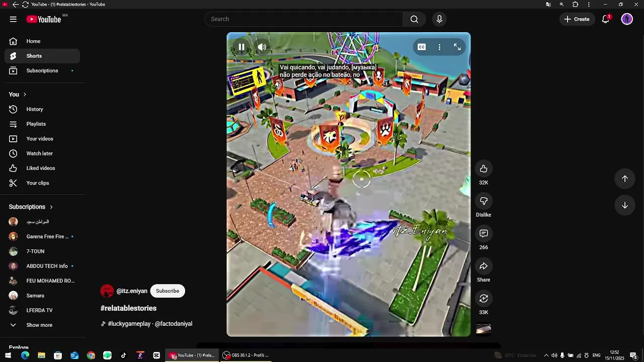Reload the page with refresh icon
644x362 pixels.
coord(25,5)
